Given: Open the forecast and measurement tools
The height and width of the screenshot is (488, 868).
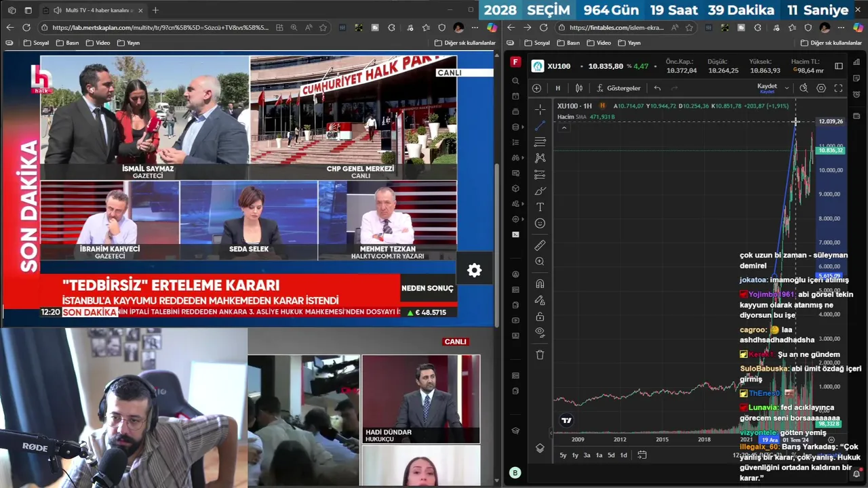Looking at the screenshot, I should point(540,175).
